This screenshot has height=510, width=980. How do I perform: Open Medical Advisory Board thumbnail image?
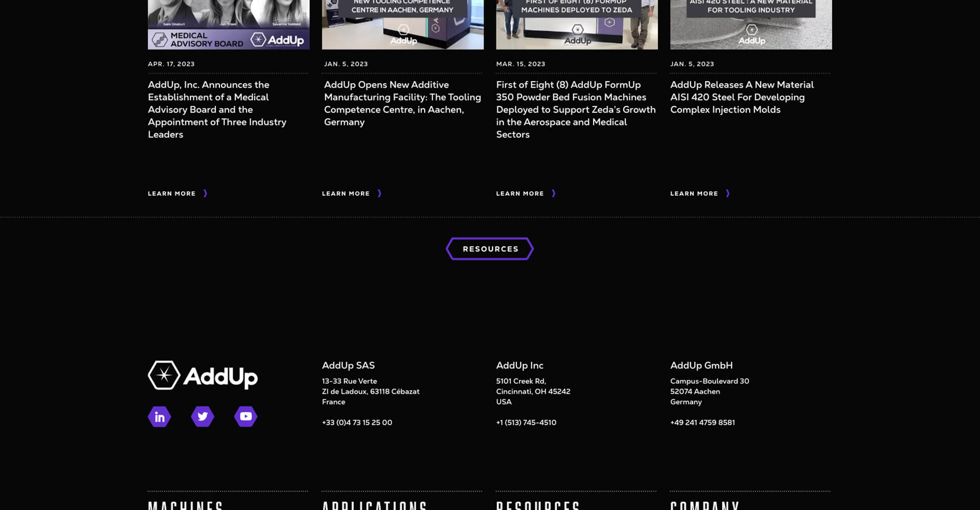[x=229, y=24]
